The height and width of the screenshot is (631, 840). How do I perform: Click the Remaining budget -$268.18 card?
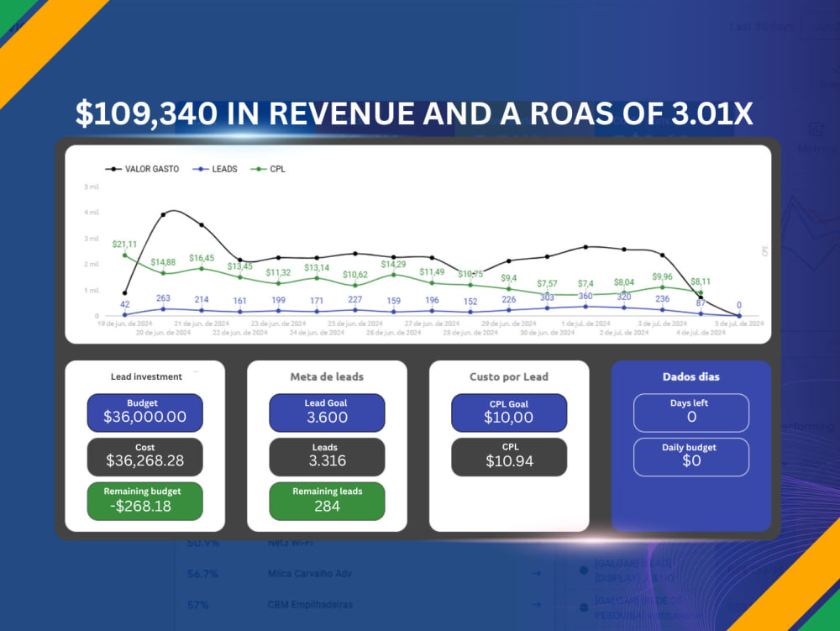[144, 501]
